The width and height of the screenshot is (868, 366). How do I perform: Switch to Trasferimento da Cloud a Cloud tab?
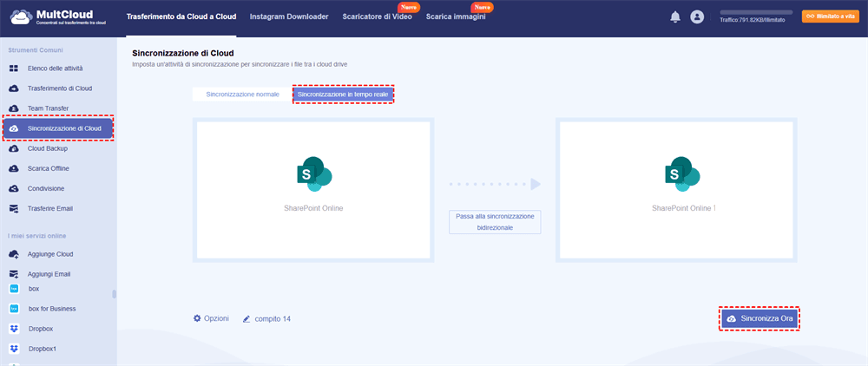pos(181,16)
